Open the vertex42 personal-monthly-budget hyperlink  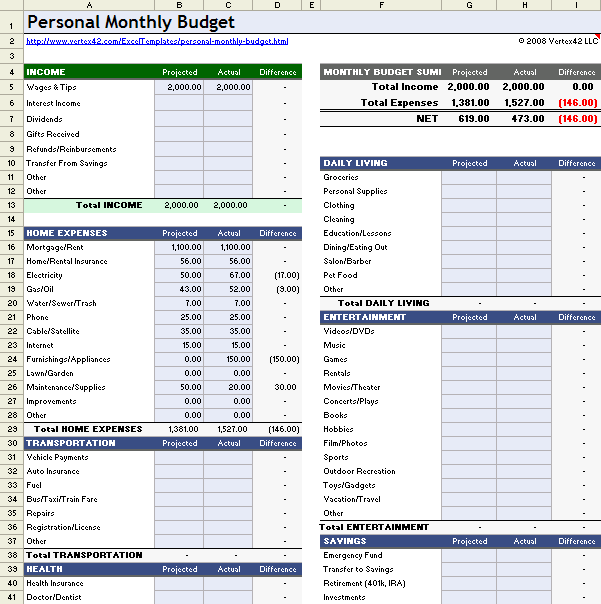156,41
